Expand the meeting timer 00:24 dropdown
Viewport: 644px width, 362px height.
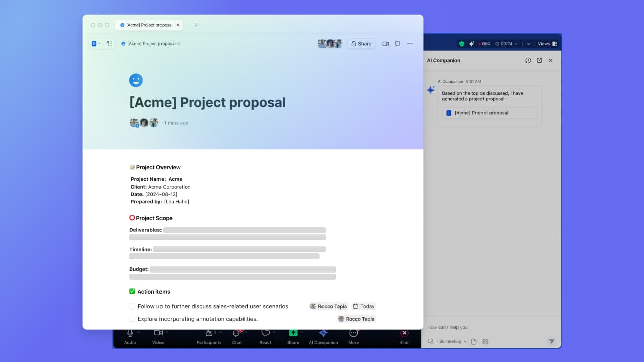point(515,44)
